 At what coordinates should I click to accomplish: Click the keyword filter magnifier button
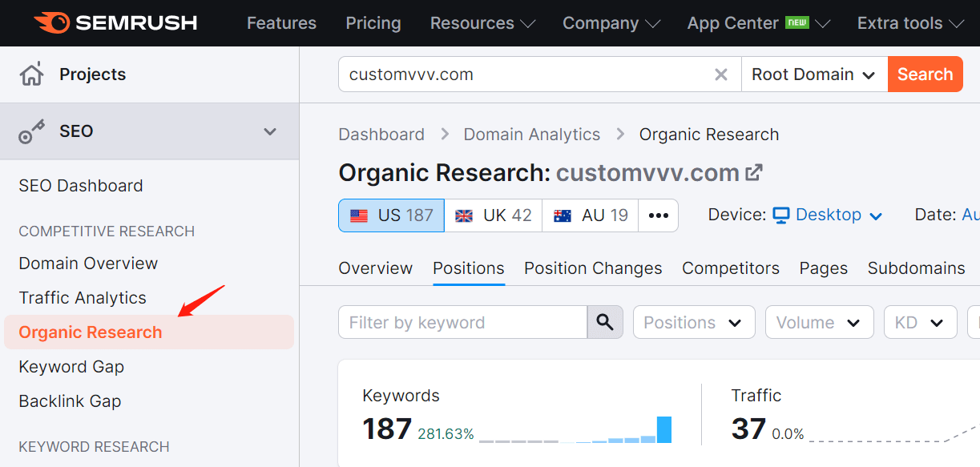pyautogui.click(x=605, y=322)
